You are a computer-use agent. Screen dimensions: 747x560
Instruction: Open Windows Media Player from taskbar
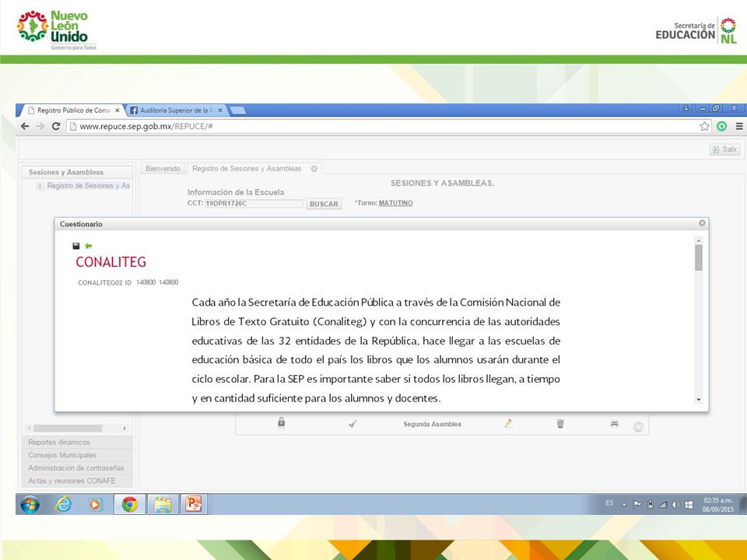coord(95,504)
